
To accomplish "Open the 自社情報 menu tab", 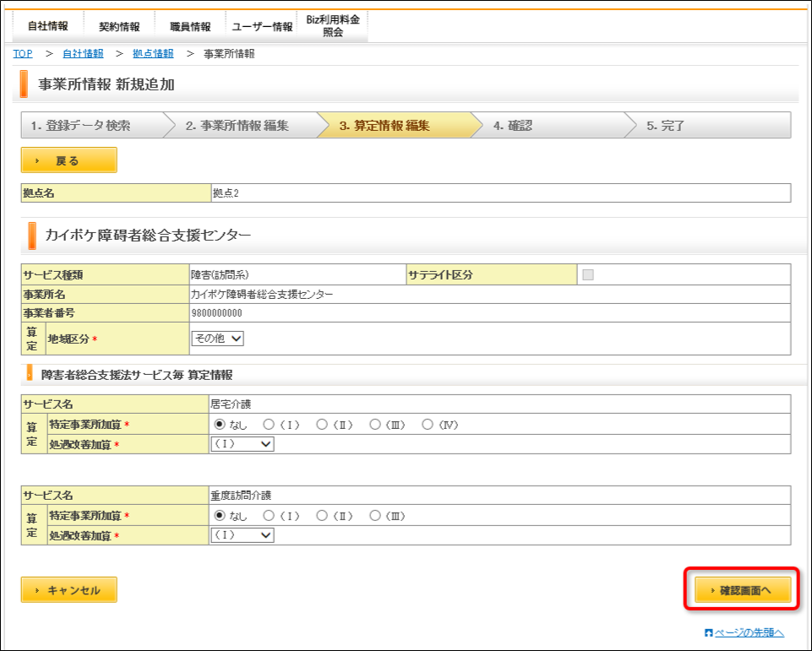I will click(47, 26).
